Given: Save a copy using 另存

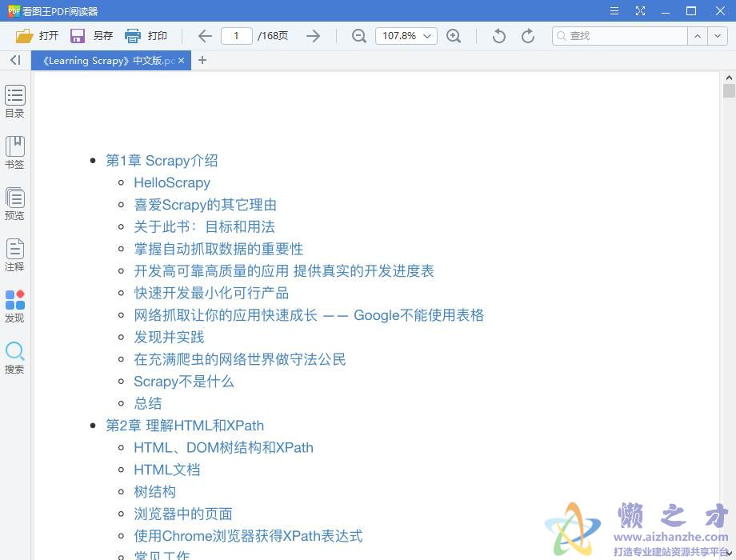Looking at the screenshot, I should pyautogui.click(x=91, y=36).
